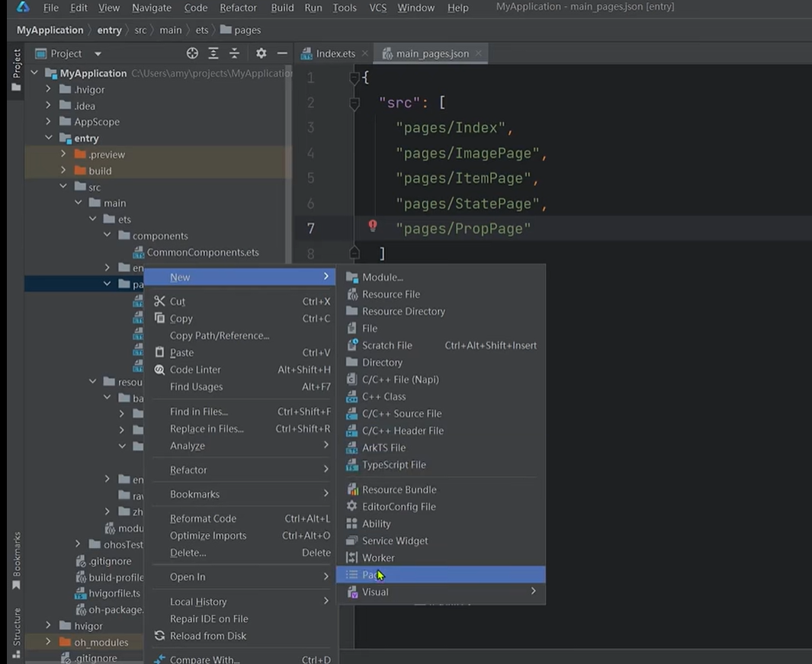Choose ArkTS File in New submenu
This screenshot has width=812, height=664.
384,447
